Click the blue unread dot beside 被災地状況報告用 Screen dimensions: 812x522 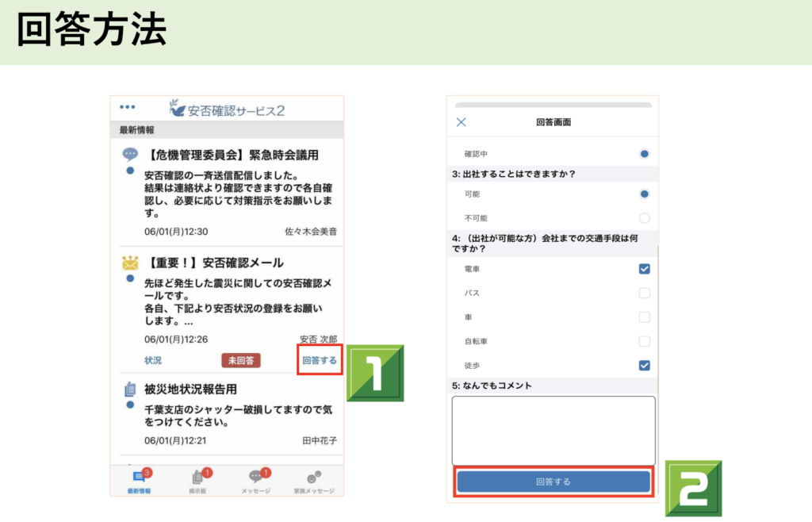click(130, 405)
